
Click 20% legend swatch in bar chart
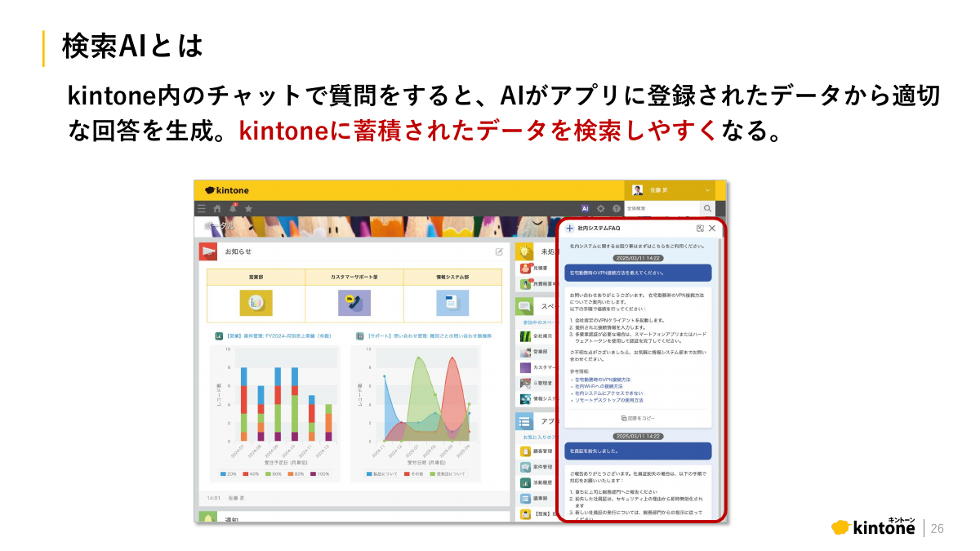(x=223, y=473)
